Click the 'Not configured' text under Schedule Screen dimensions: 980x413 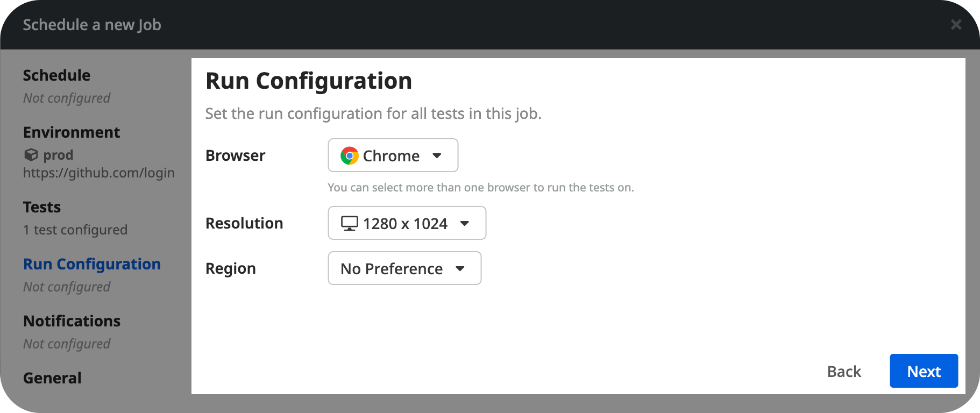[67, 98]
